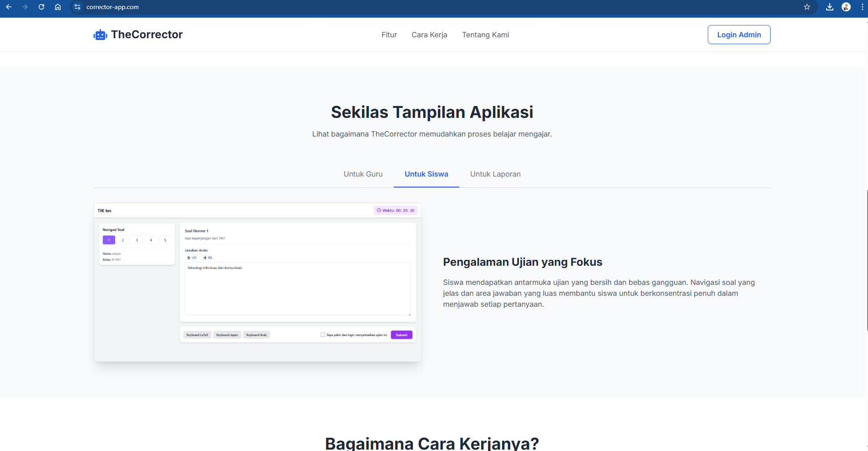The height and width of the screenshot is (451, 868).
Task: Select question number 5 in Navigasi Soal
Action: point(165,240)
